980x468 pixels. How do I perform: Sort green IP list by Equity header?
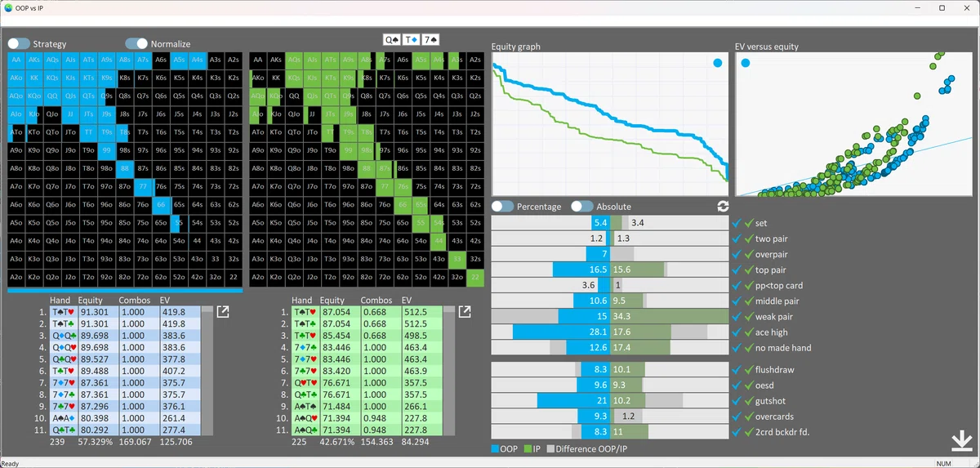pyautogui.click(x=332, y=301)
